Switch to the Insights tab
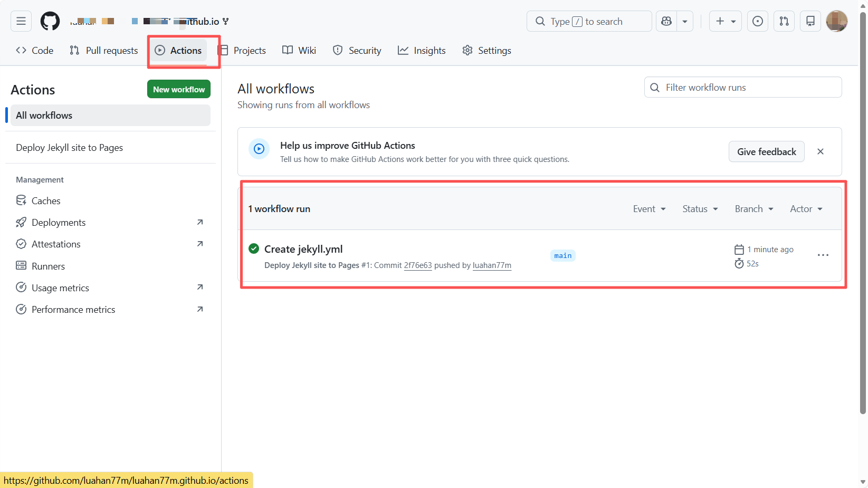The image size is (868, 488). pos(422,51)
